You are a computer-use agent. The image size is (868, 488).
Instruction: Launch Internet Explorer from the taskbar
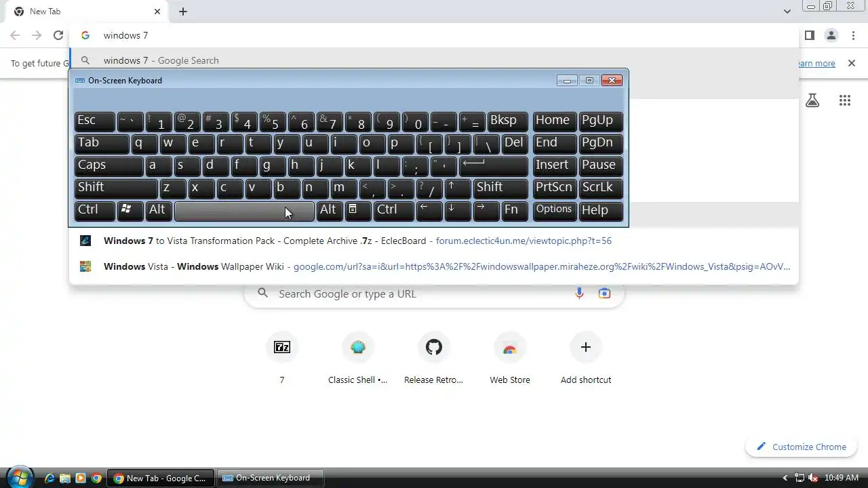(x=50, y=478)
